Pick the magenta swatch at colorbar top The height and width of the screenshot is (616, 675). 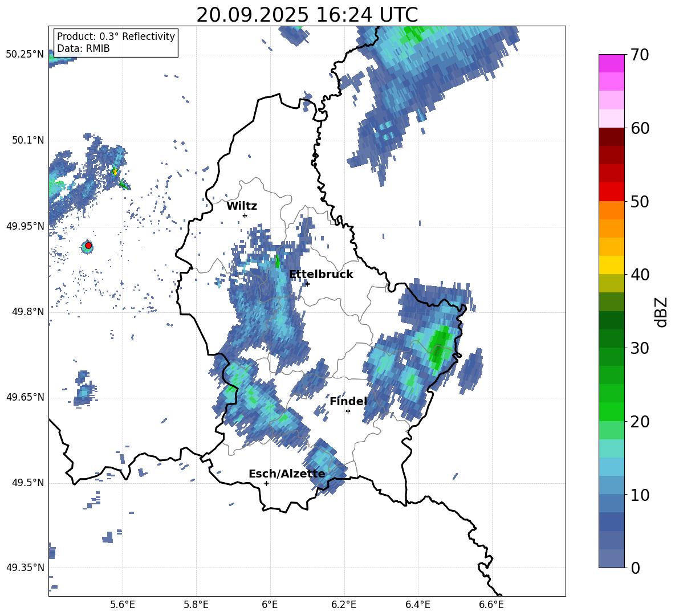(611, 63)
